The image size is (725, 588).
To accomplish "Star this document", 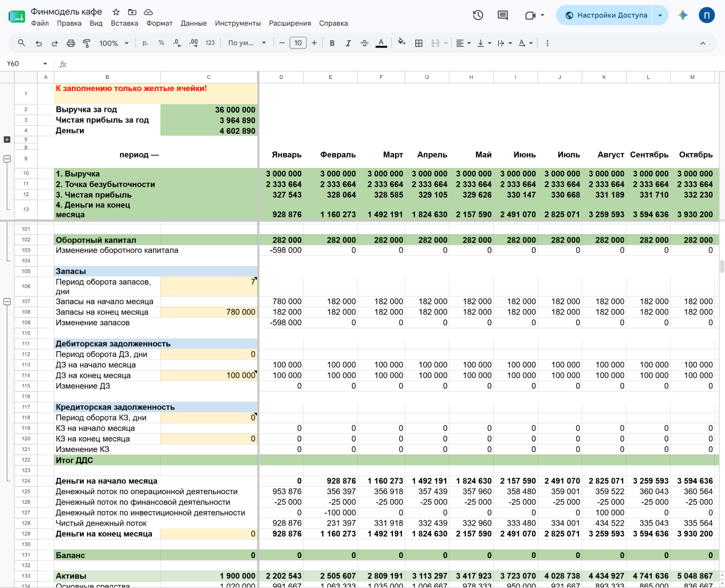I will point(116,12).
